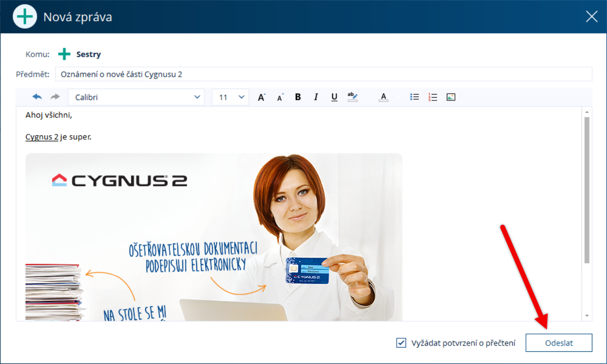Click the scroll up arrow of message body

(587, 111)
